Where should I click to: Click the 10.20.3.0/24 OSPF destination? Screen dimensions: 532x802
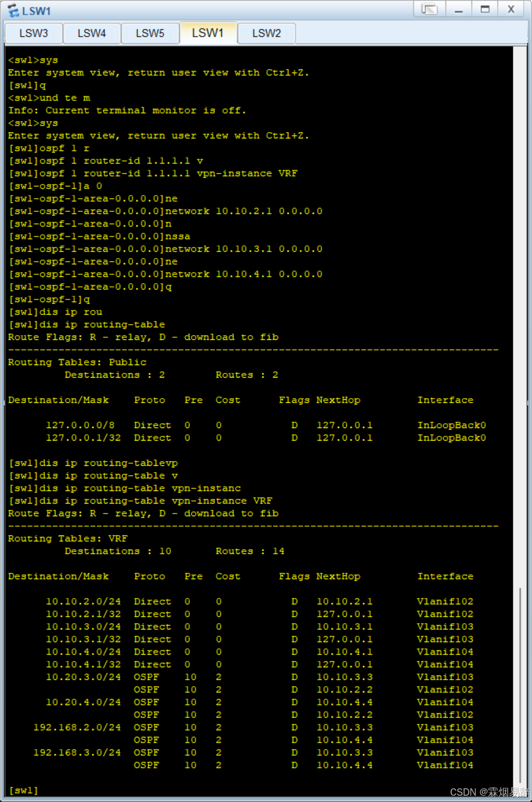click(x=83, y=677)
